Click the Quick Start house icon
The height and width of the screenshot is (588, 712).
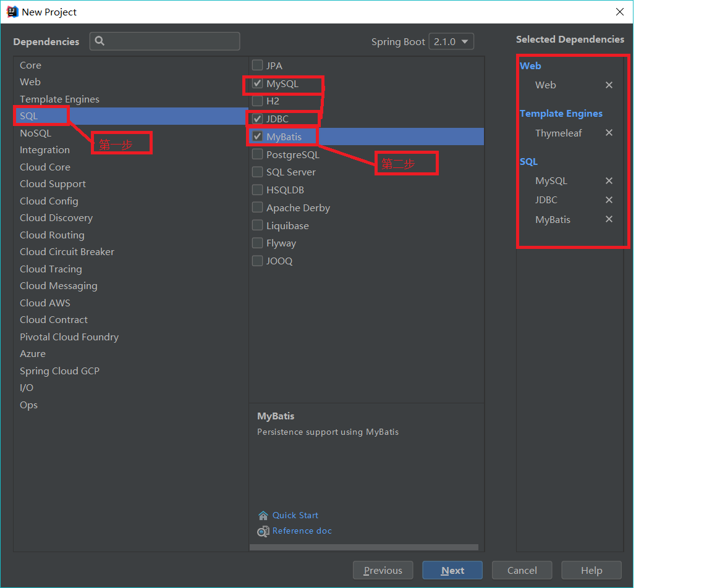click(263, 515)
